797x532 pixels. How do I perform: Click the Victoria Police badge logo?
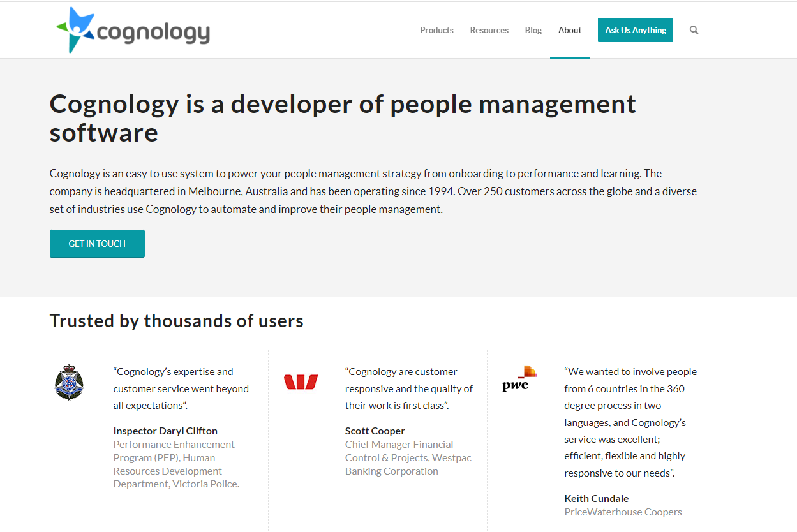click(x=68, y=382)
